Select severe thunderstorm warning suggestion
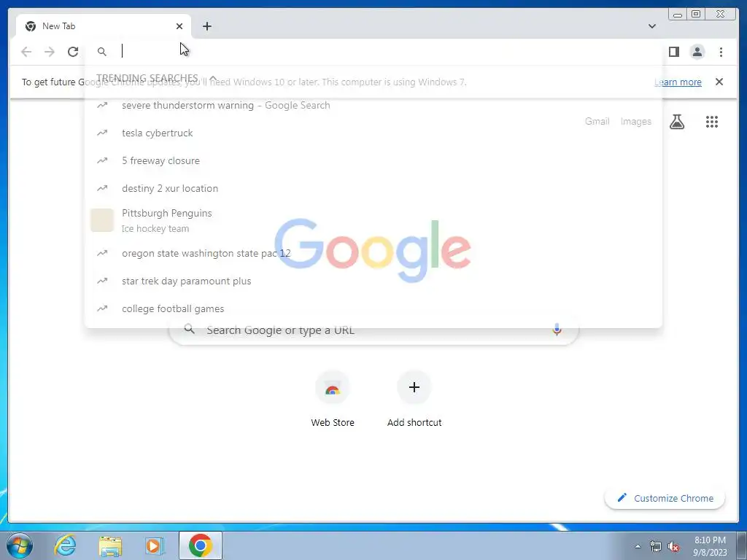The image size is (747, 560). (373, 105)
